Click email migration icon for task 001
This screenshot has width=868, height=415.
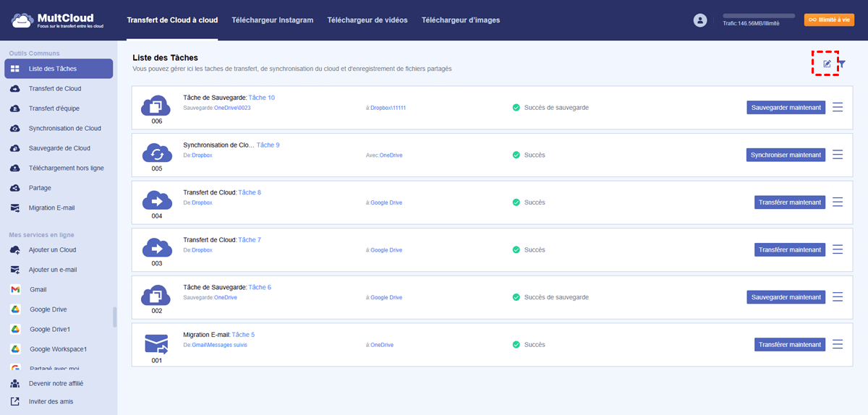pyautogui.click(x=156, y=343)
